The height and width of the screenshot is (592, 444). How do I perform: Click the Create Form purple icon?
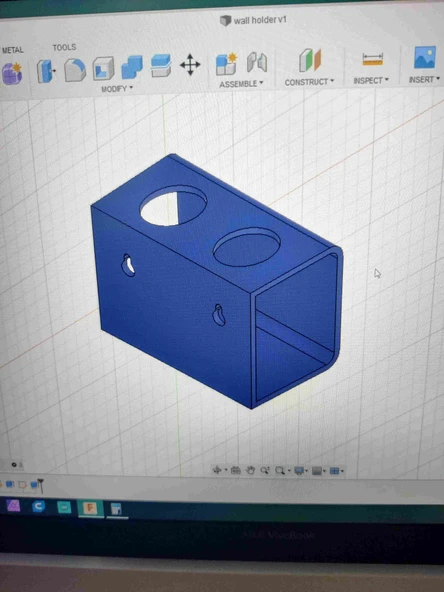point(12,73)
